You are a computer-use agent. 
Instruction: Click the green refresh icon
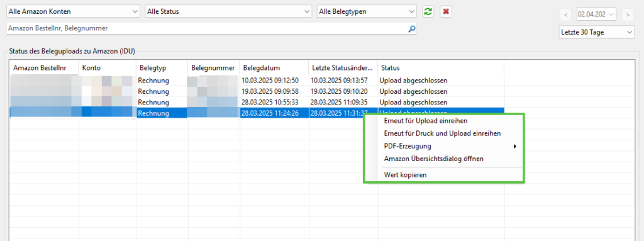[x=428, y=11]
